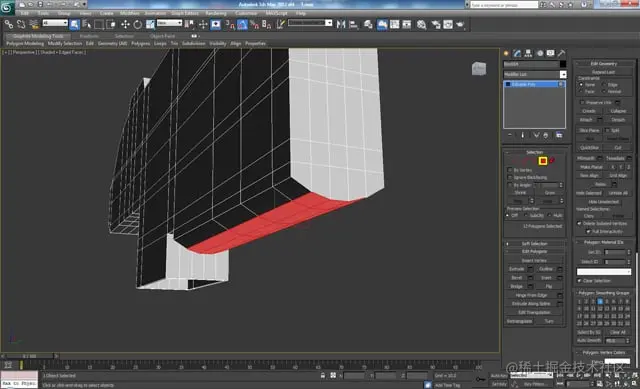640x389 pixels.
Task: Toggle the Window/Crossing selection icon
Action: [111, 24]
